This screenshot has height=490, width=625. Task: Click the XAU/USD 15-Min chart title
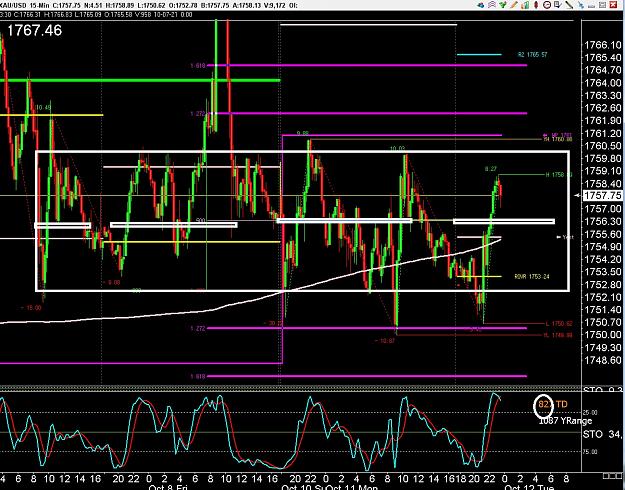click(x=25, y=5)
